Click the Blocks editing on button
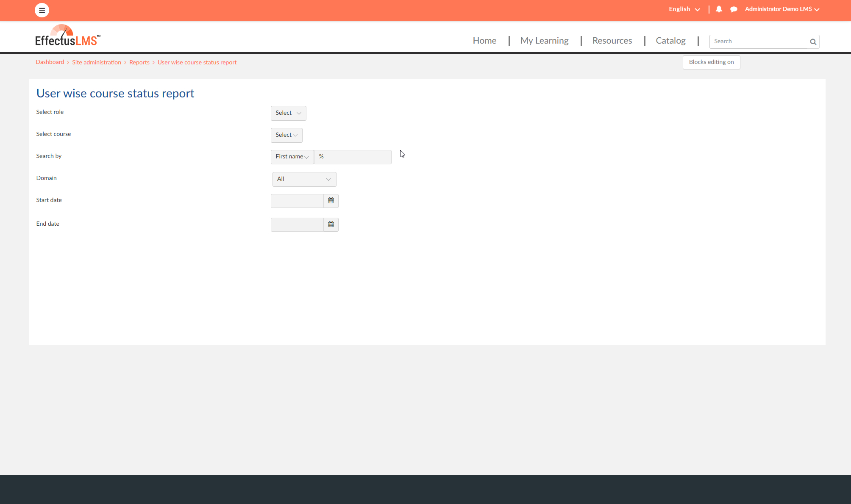Viewport: 851px width, 504px height. click(x=711, y=62)
